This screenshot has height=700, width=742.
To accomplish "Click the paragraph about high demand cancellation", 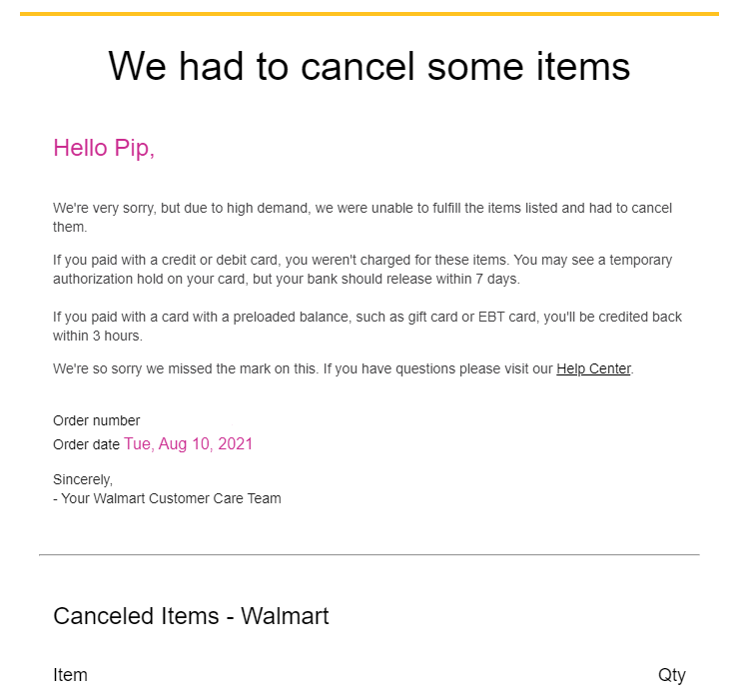I will click(x=363, y=218).
